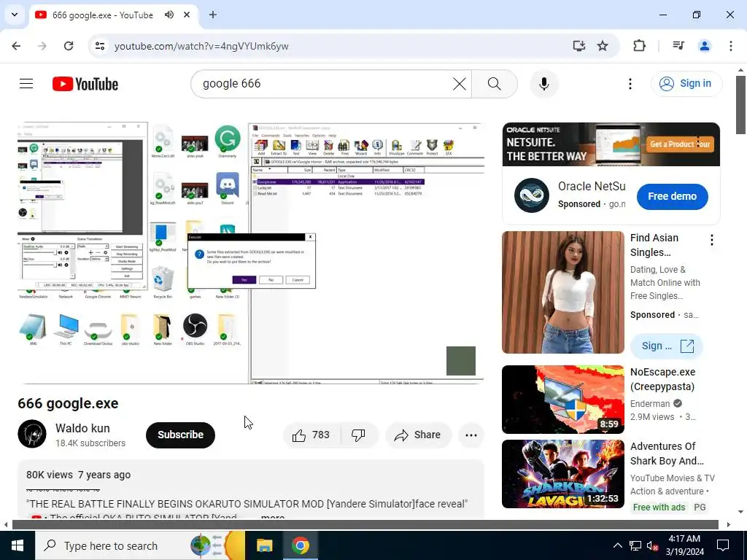View site information icon in address bar
The image size is (747, 560).
pyautogui.click(x=99, y=46)
